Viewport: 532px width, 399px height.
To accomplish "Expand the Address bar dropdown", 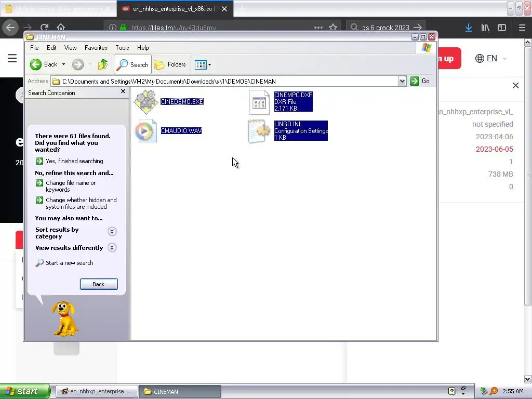I will click(402, 82).
